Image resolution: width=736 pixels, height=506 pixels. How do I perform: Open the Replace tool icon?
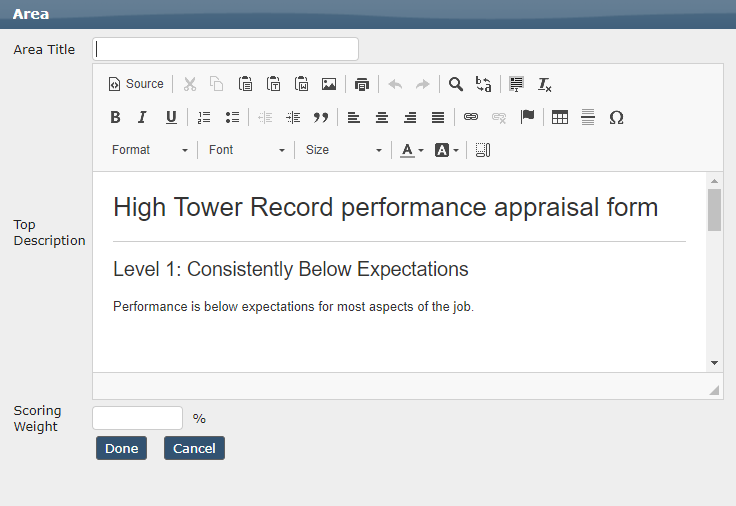(x=483, y=84)
